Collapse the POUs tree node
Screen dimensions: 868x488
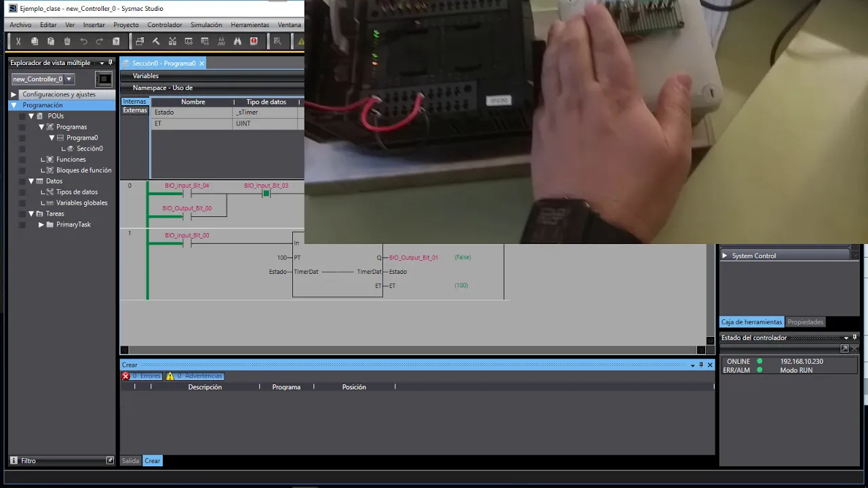(31, 116)
